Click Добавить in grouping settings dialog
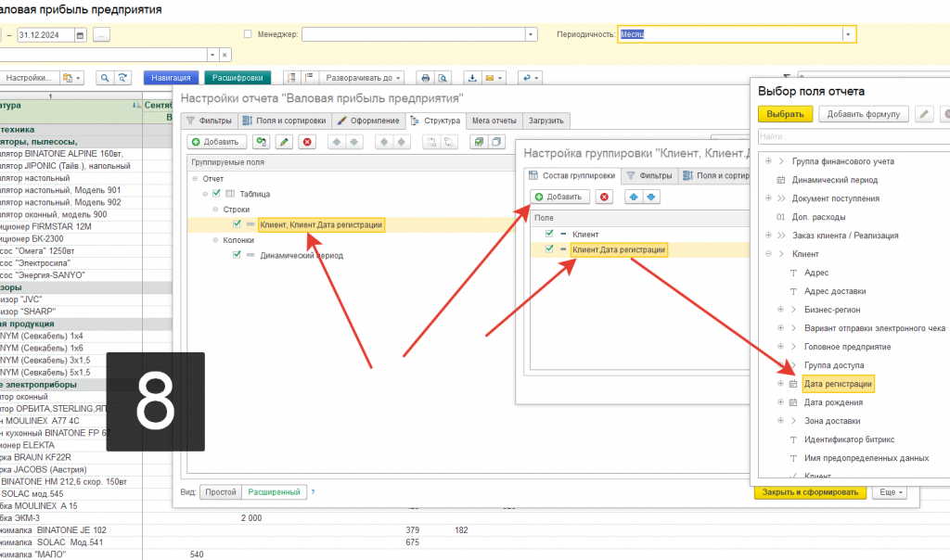 [559, 197]
